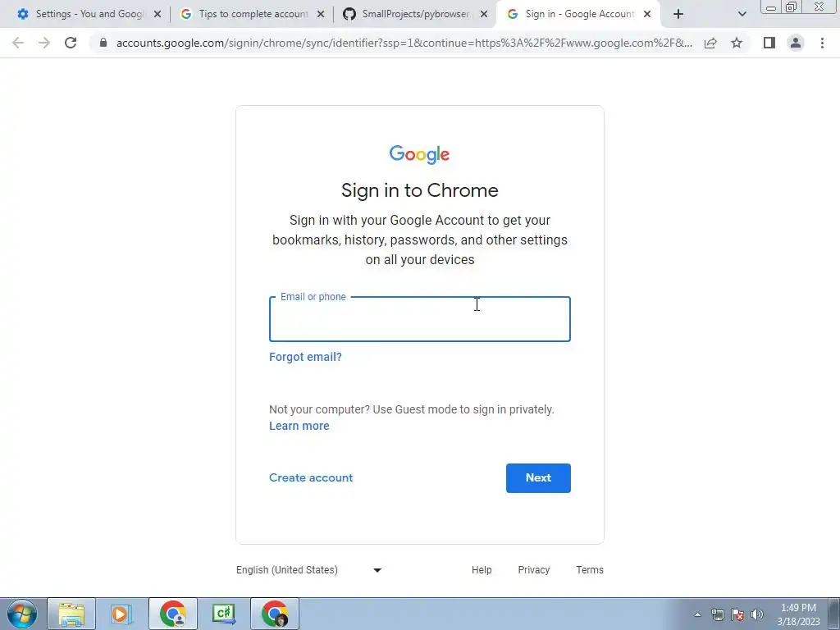Open Chrome's three-dot menu
Screen dimensions: 840x630
click(822, 43)
